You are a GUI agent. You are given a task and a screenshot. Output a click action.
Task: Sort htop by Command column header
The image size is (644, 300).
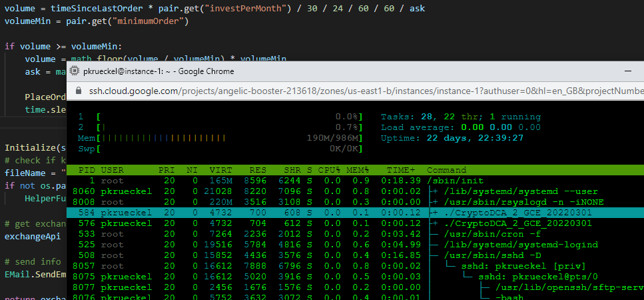[x=446, y=170]
